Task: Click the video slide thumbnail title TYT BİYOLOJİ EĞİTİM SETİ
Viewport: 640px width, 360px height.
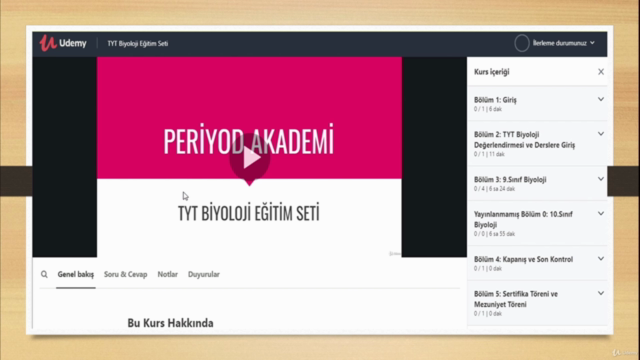Action: [249, 213]
